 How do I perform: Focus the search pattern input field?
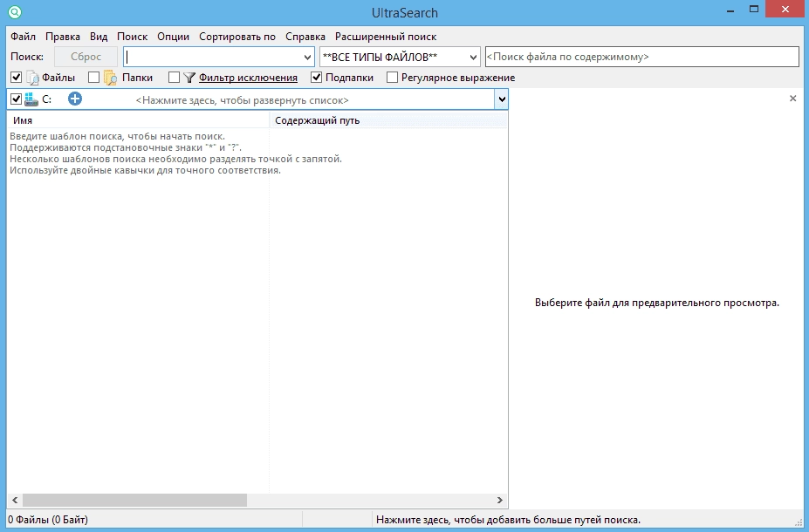pos(213,57)
